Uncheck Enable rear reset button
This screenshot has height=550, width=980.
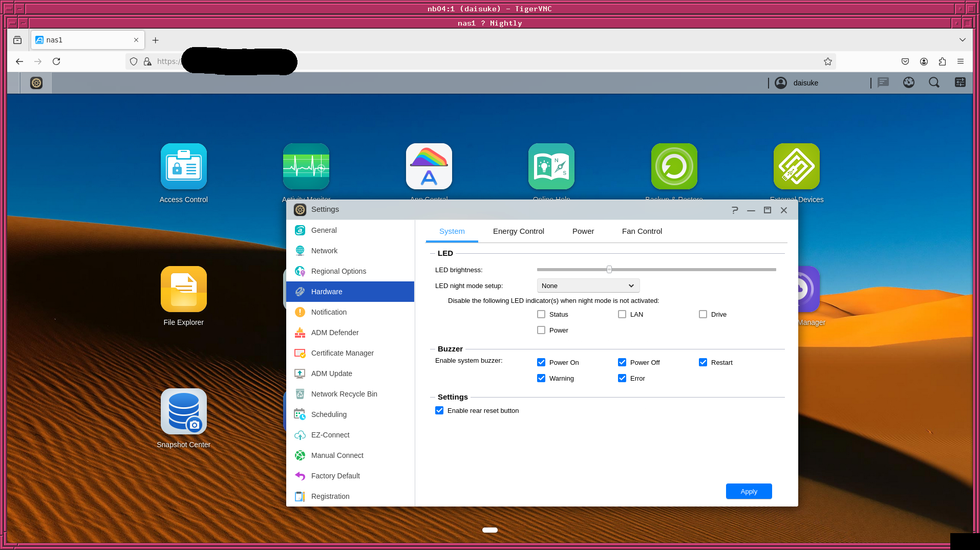coord(439,411)
